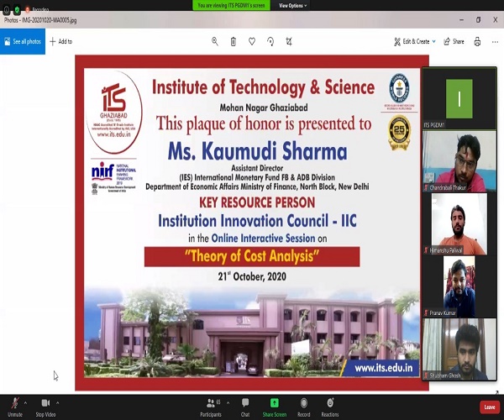This screenshot has height=420, width=504.
Task: Click the Guinness World Records badge
Action: click(x=399, y=88)
